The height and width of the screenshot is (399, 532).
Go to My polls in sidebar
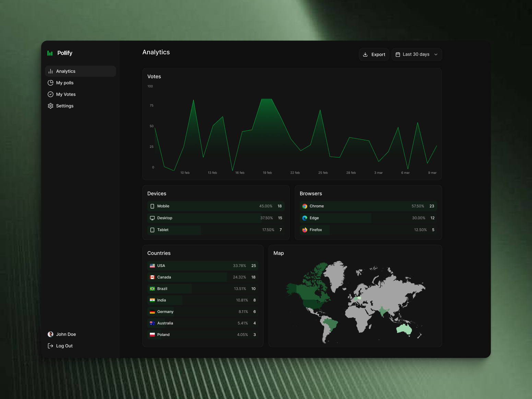click(x=81, y=83)
